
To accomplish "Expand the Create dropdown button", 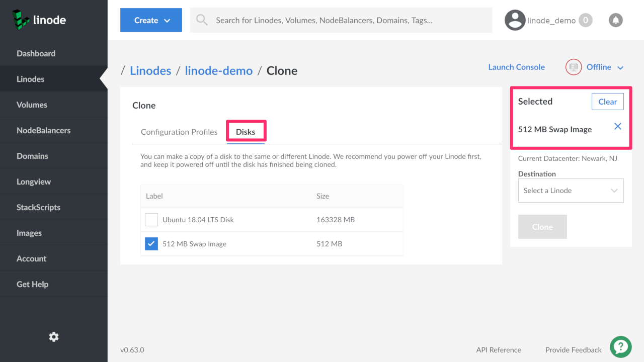I will [x=151, y=20].
